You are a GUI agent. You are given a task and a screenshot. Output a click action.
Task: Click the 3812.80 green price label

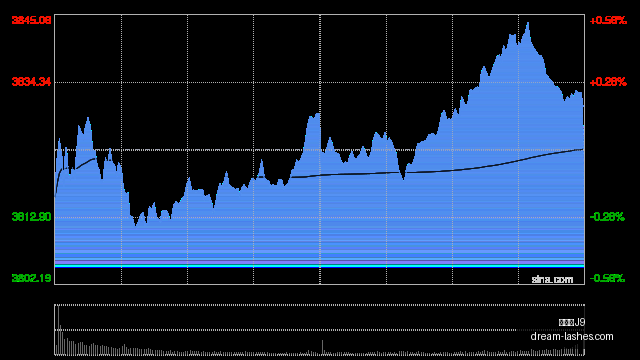(31, 217)
